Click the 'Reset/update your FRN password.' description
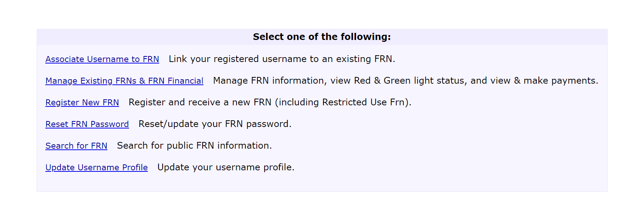Image resolution: width=644 pixels, height=217 pixels. tap(215, 124)
